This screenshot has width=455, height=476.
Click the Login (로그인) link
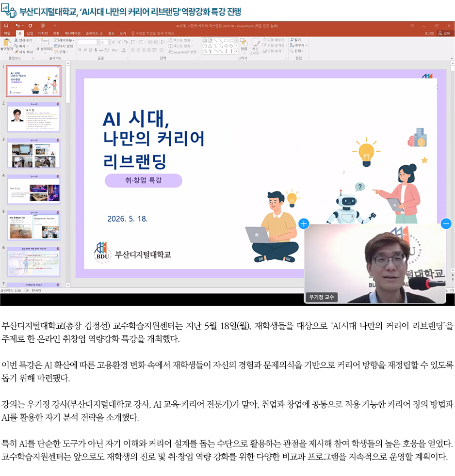point(429,33)
